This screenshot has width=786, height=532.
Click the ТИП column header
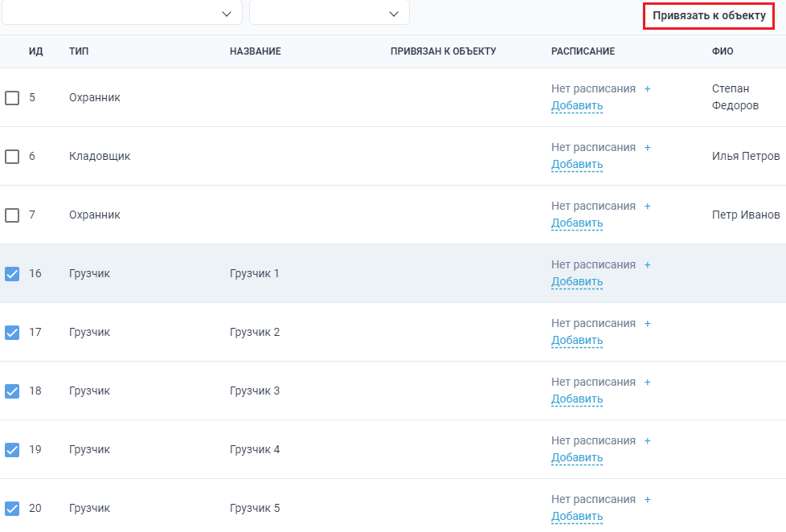coord(79,51)
